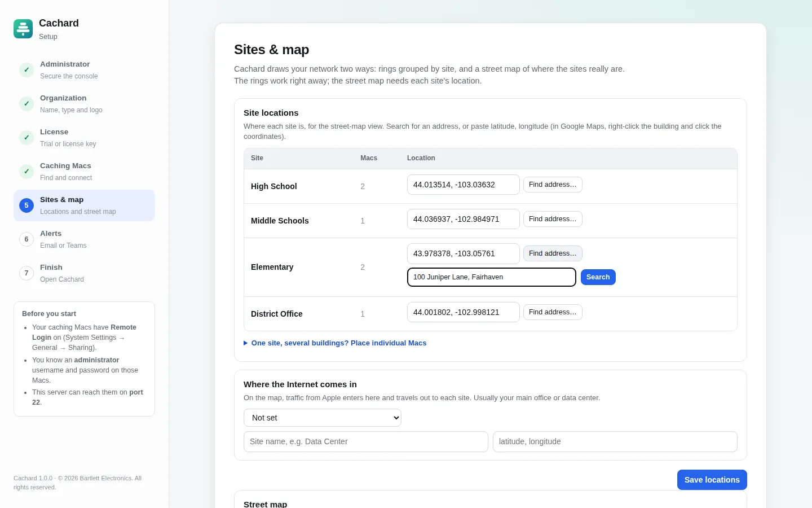
Task: Click Elementary Find address button
Action: (x=553, y=253)
